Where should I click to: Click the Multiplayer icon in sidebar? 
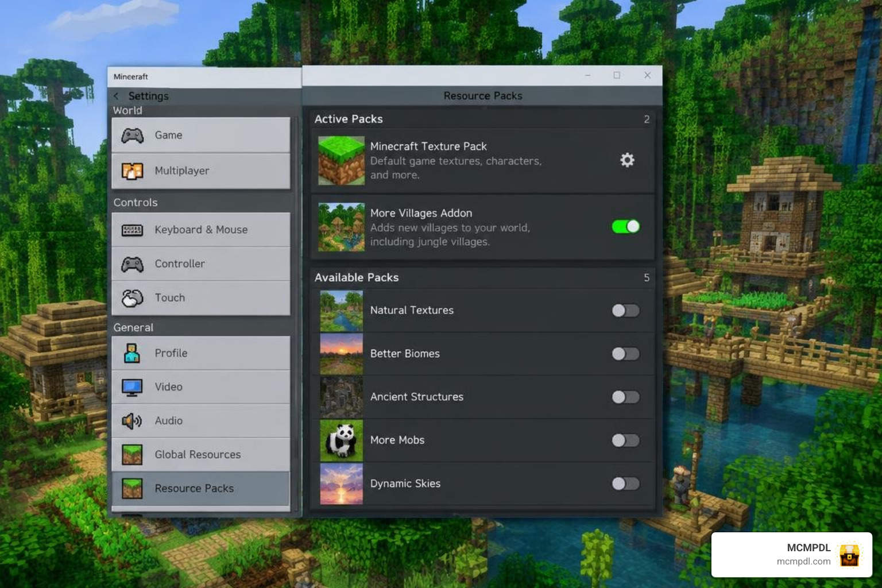tap(133, 171)
